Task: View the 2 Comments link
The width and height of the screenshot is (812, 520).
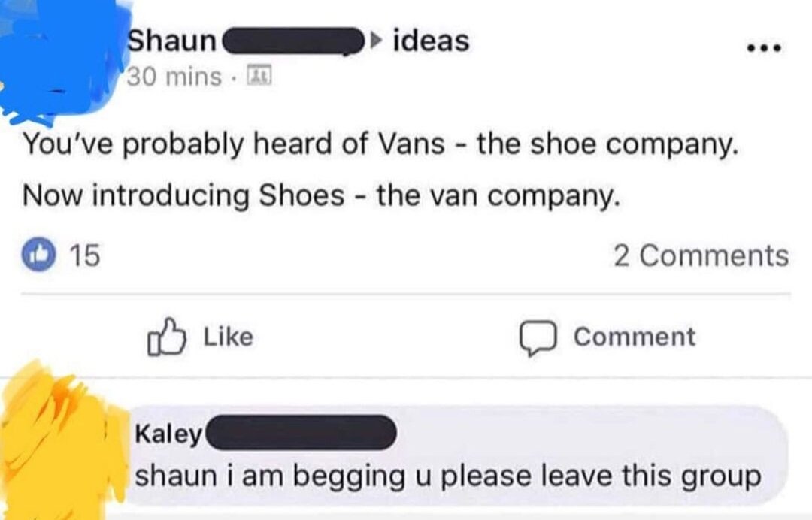Action: tap(701, 256)
